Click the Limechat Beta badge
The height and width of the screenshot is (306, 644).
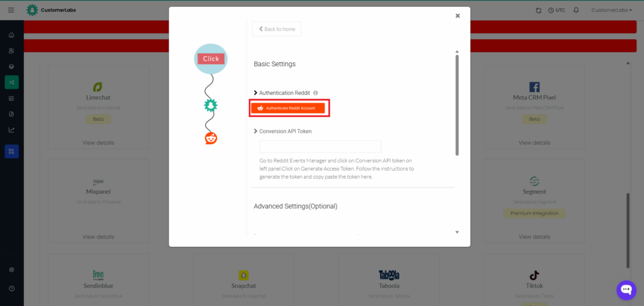pyautogui.click(x=98, y=119)
